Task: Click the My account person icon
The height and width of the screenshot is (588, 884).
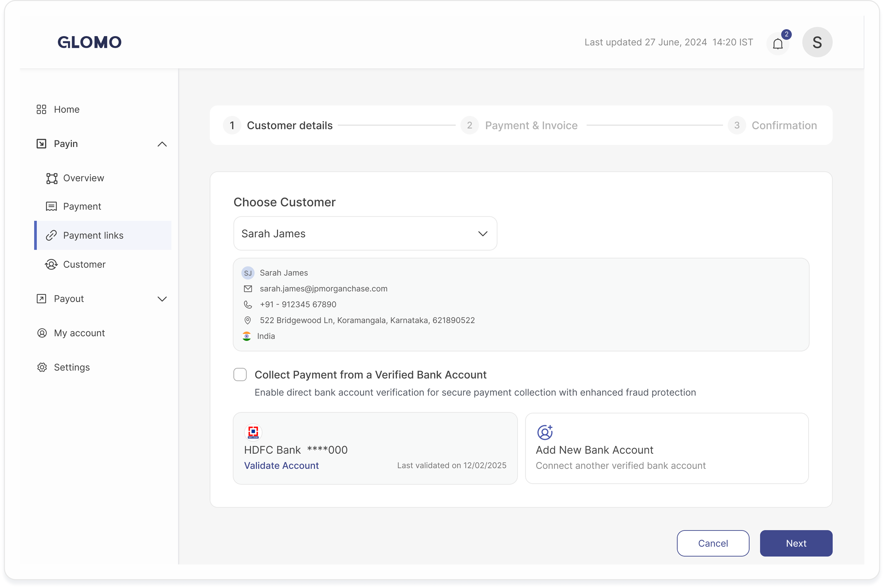Action: (x=42, y=333)
